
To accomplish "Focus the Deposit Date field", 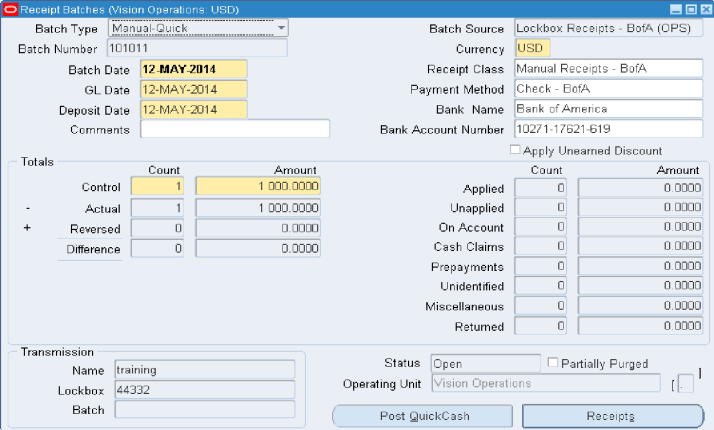I will (193, 110).
